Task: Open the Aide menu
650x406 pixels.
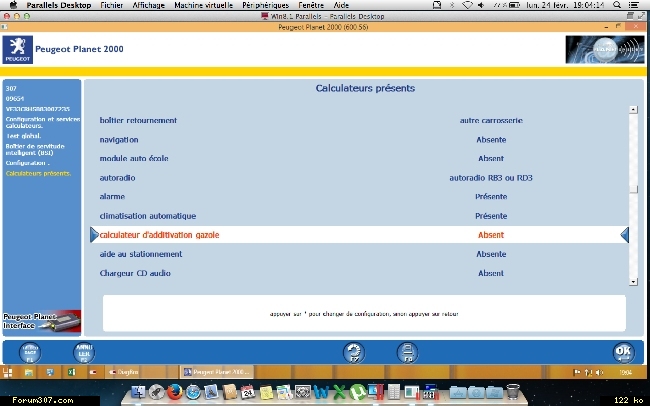Action: 342,5
